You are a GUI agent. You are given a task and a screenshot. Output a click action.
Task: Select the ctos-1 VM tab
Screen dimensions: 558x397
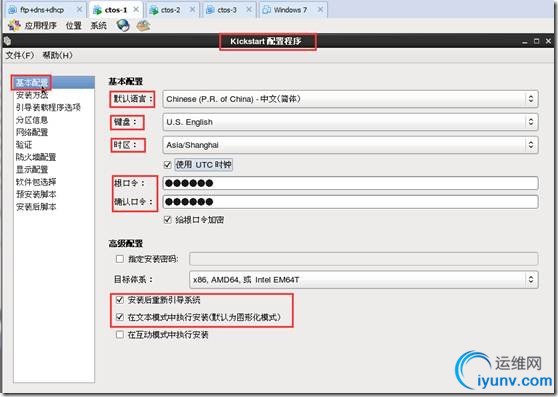(116, 10)
